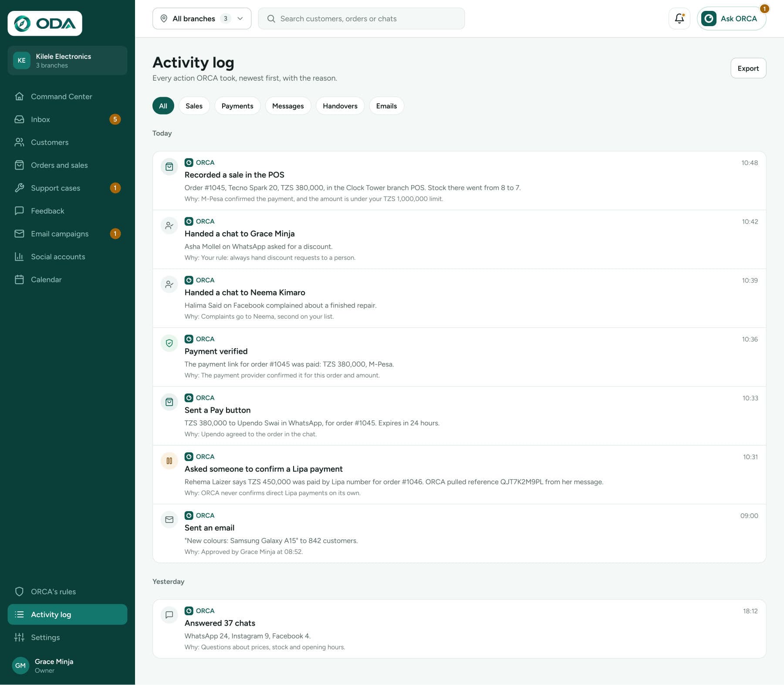Filter log by Emails

click(x=386, y=106)
